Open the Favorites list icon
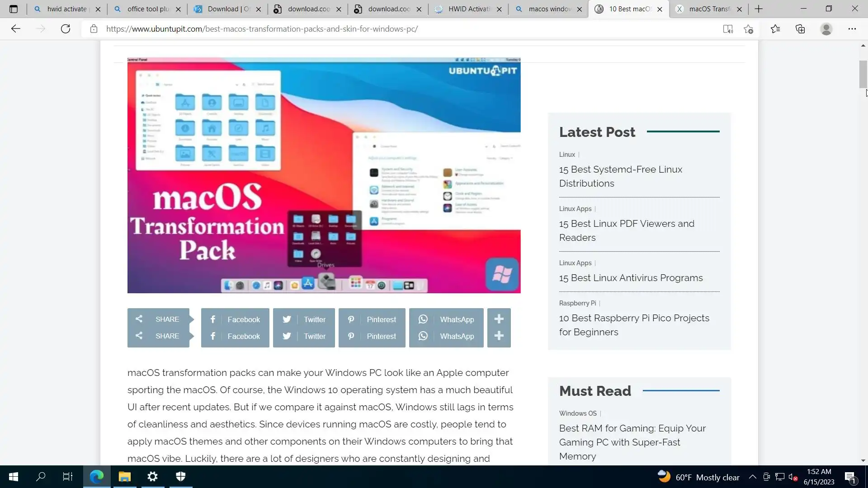Image resolution: width=868 pixels, height=488 pixels. (775, 29)
